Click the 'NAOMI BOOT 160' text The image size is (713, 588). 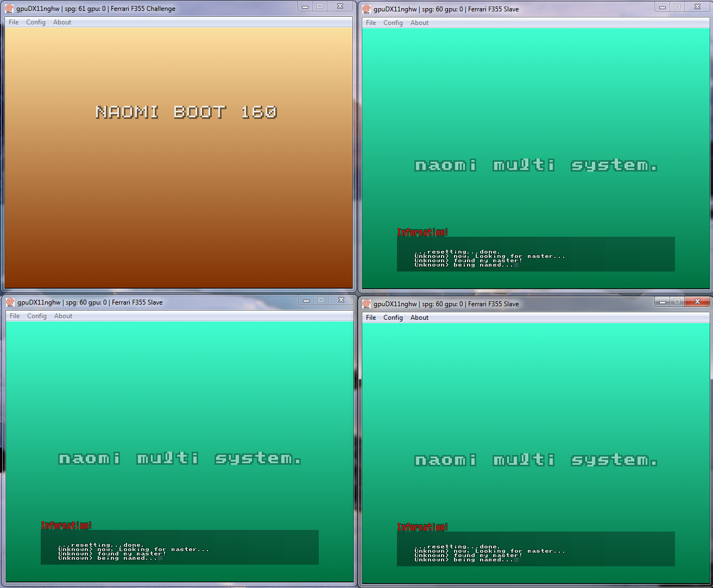coord(186,112)
